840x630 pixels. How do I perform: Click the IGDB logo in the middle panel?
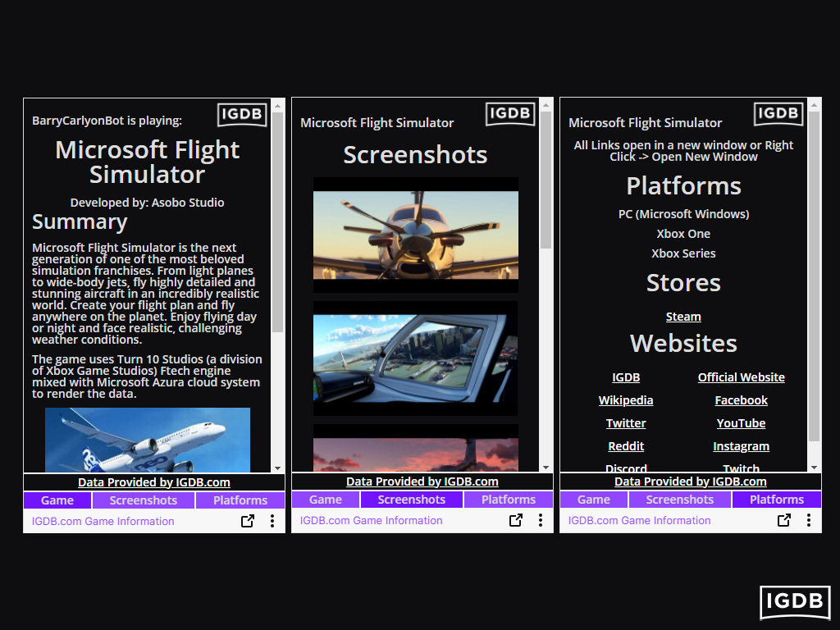tap(510, 113)
